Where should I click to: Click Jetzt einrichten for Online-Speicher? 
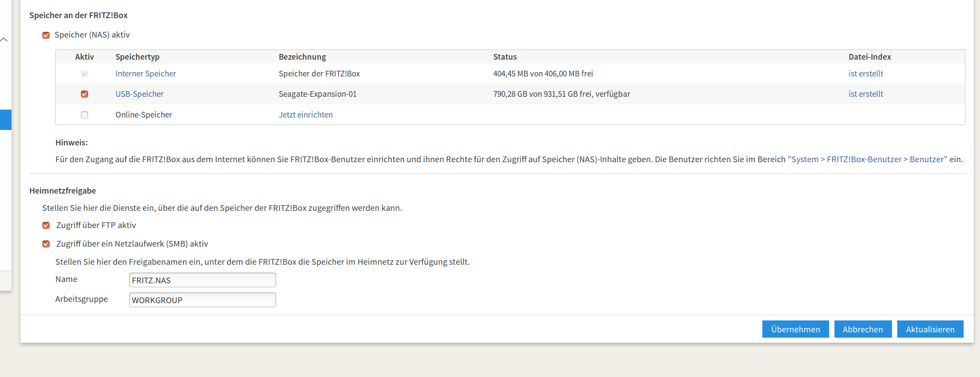click(305, 115)
